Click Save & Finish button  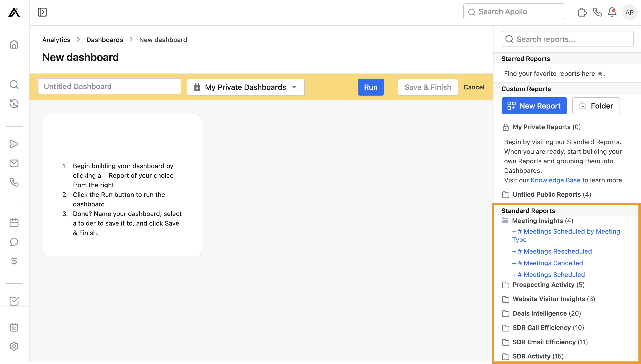(x=428, y=87)
